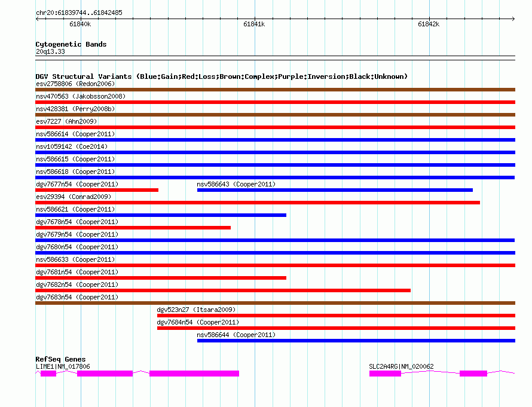Click the nsv470563 (Jakobsson2008) label

pos(81,96)
